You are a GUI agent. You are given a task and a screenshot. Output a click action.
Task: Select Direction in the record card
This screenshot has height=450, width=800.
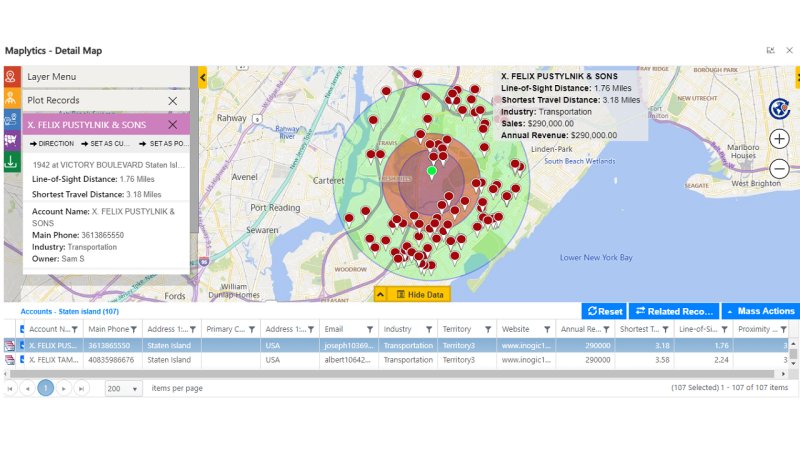[x=51, y=144]
